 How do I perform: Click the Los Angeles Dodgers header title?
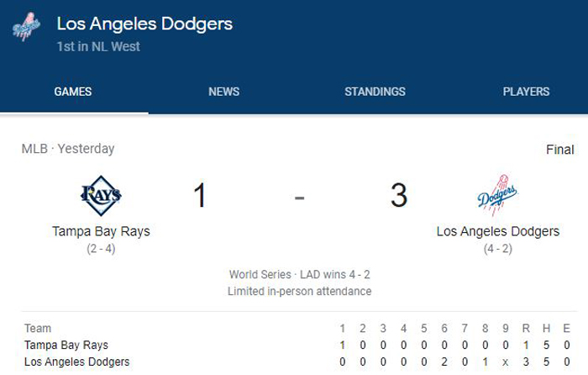144,24
